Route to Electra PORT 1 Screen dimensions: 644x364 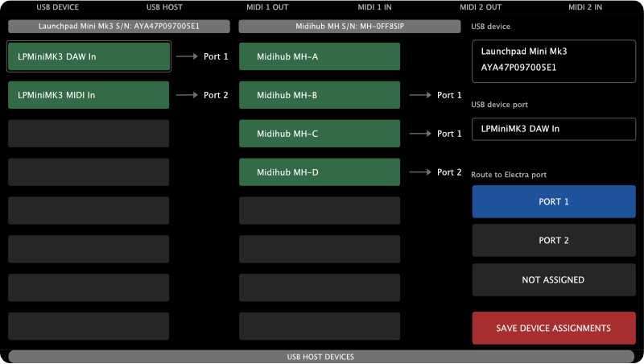tap(554, 201)
